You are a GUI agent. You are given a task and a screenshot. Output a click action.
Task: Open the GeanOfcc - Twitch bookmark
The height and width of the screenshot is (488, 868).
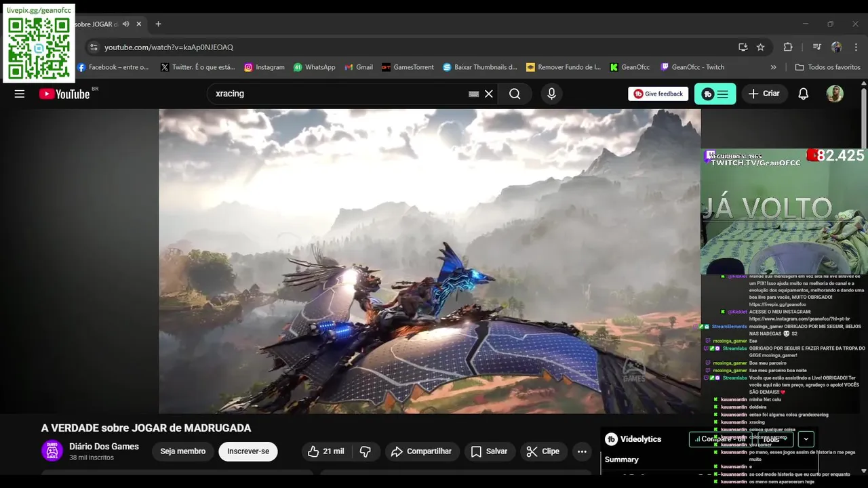tap(692, 67)
